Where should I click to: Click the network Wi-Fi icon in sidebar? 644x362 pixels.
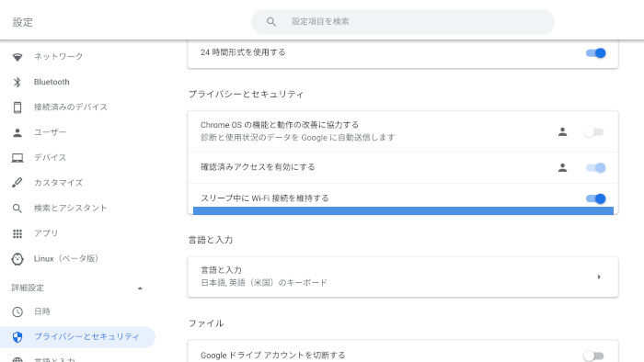[x=17, y=57]
